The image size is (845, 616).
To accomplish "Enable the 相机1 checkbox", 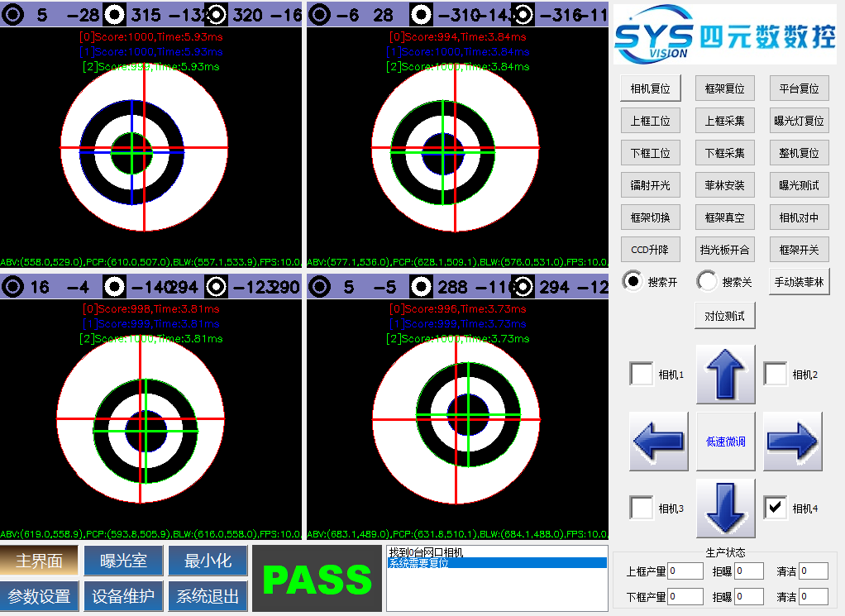I will pyautogui.click(x=642, y=375).
